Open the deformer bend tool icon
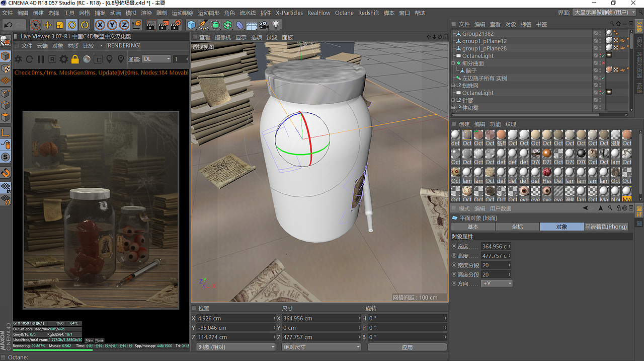The width and height of the screenshot is (644, 361). [x=239, y=25]
